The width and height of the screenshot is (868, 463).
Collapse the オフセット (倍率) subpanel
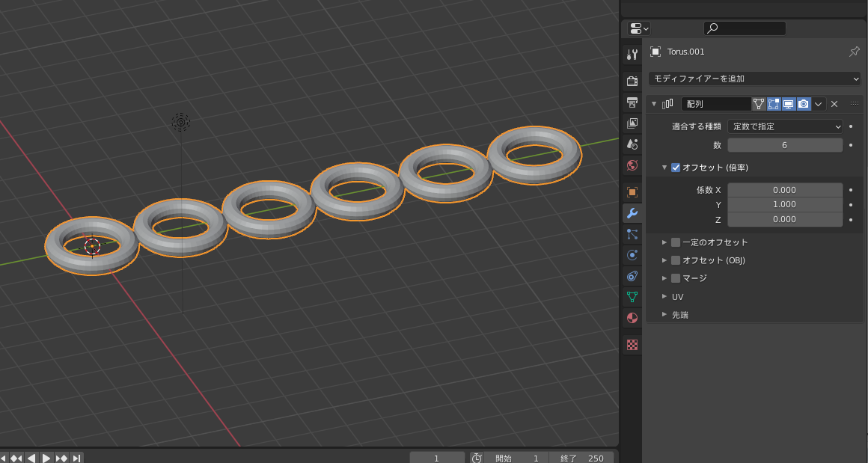tap(664, 167)
